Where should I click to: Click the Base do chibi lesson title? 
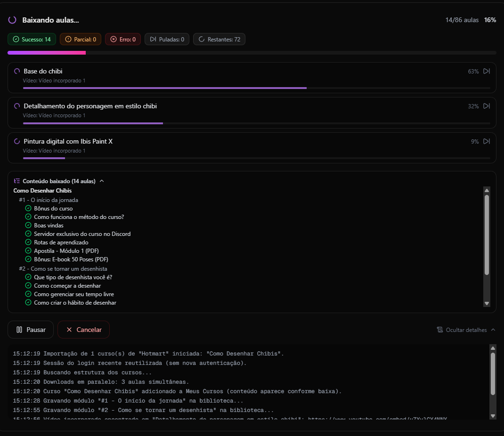(43, 71)
